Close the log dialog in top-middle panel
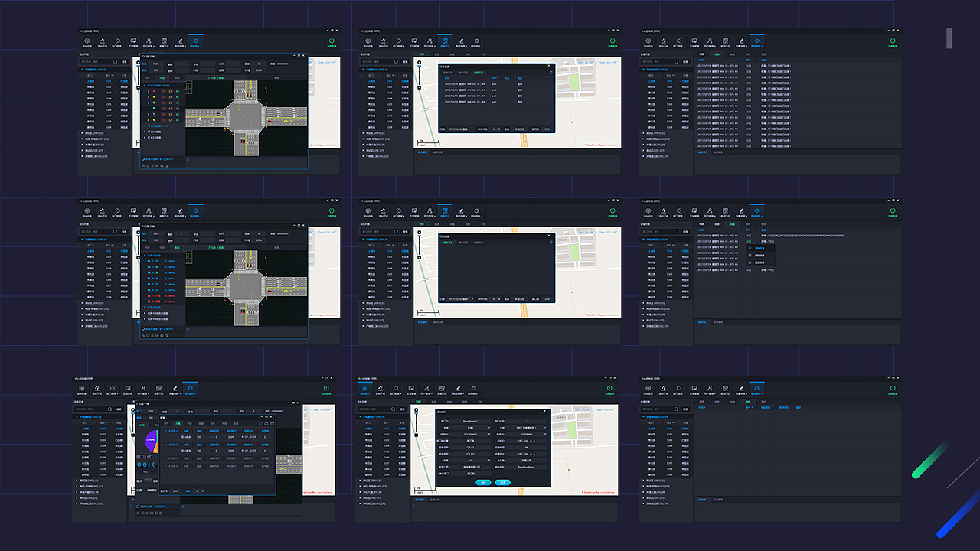980x551 pixels. click(x=549, y=66)
